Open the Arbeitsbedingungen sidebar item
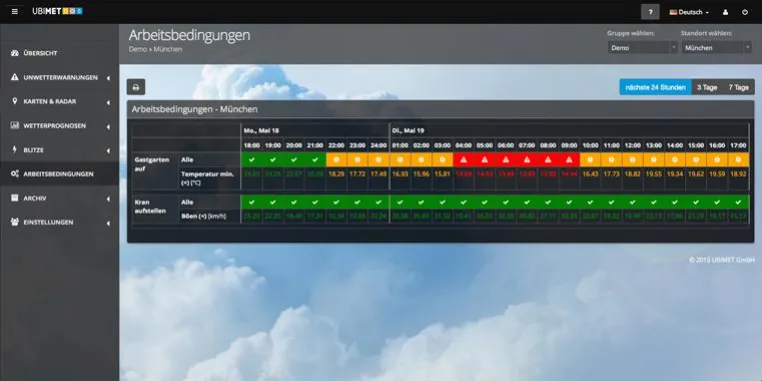This screenshot has height=381, width=762. point(59,174)
